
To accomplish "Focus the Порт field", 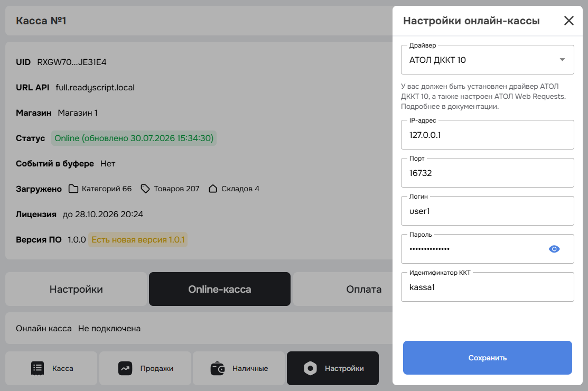I will coord(488,173).
